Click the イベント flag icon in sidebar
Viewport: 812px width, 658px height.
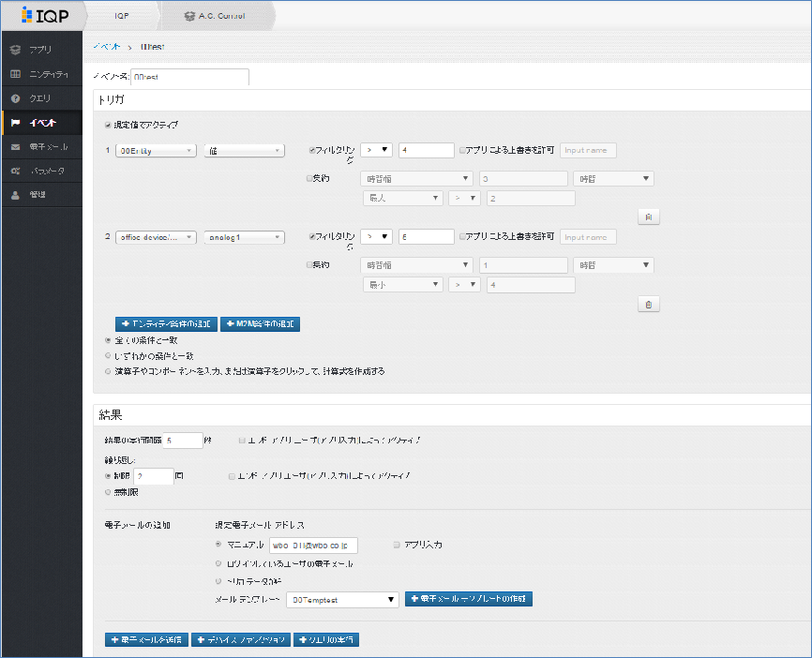pyautogui.click(x=15, y=123)
